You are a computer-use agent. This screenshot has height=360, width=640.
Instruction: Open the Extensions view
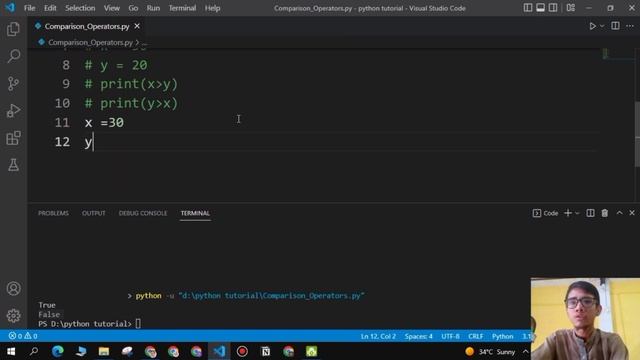coord(13,138)
